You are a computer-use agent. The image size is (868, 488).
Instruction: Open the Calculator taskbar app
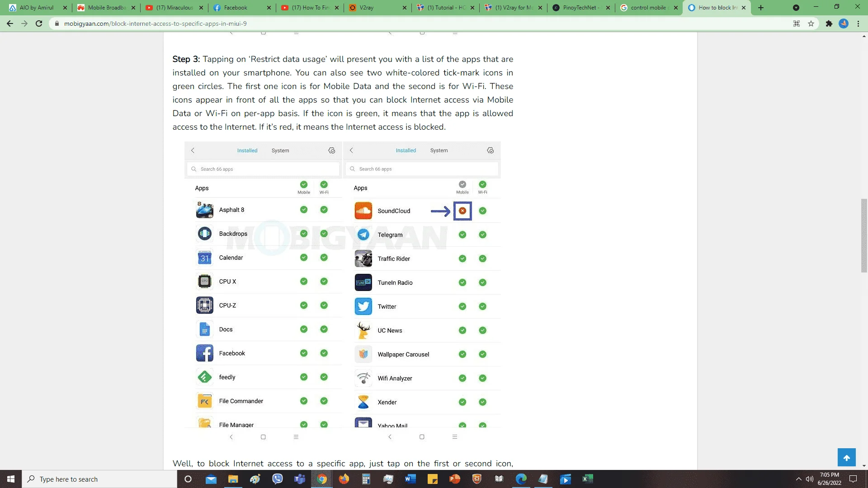pos(366,479)
